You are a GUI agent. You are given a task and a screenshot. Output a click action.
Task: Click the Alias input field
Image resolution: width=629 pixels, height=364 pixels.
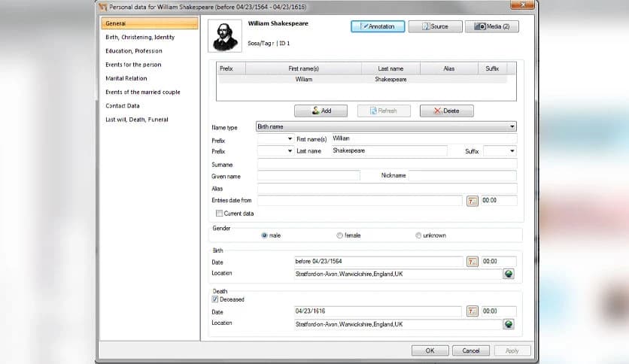point(387,189)
